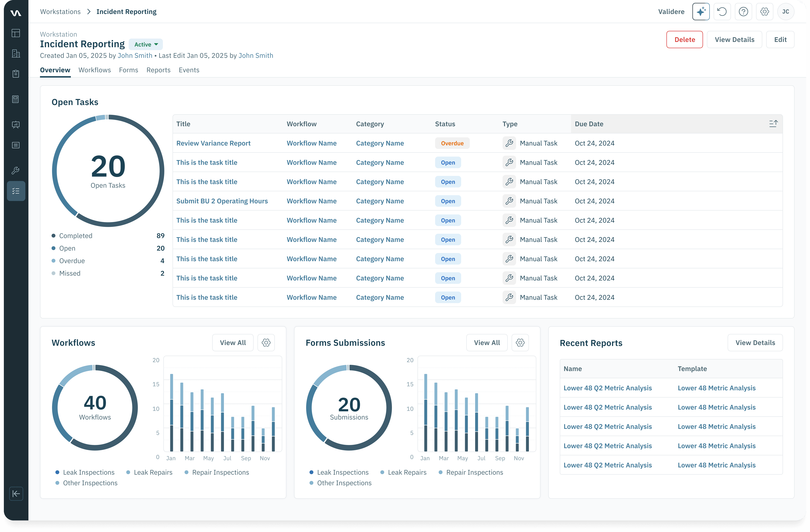Switch to the Events tab
Screen dimensions: 810x532
tap(189, 70)
